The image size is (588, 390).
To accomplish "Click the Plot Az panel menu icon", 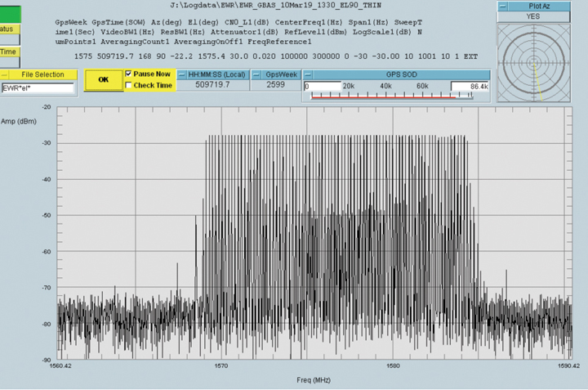I will pos(503,6).
